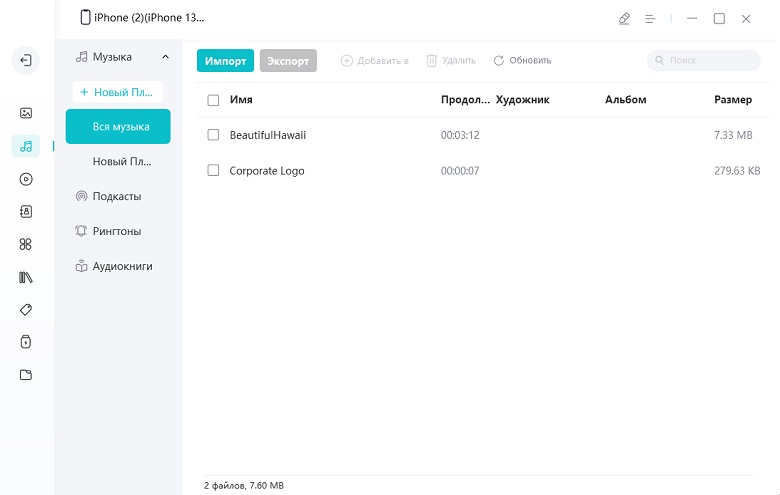Click the 2 файлов, 7.60 MB status text
Screen dimensions: 780x495
pyautogui.click(x=244, y=486)
